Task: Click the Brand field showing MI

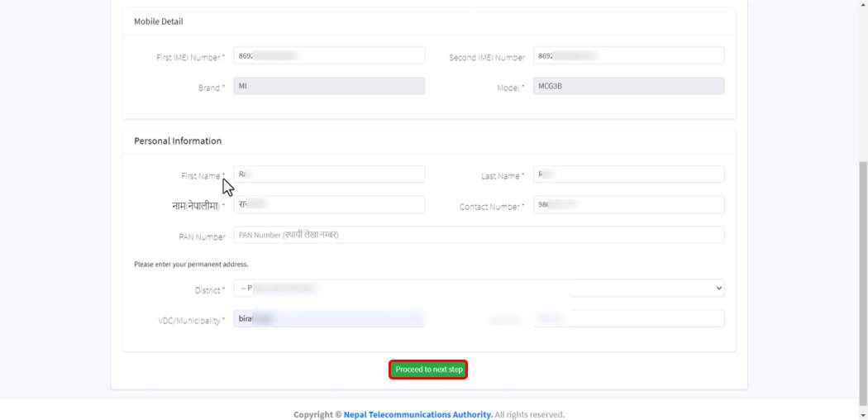Action: click(x=329, y=86)
